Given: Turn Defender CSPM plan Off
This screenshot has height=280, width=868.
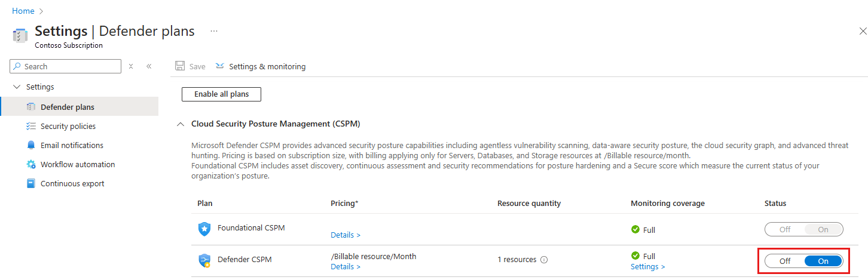Looking at the screenshot, I should coord(785,261).
